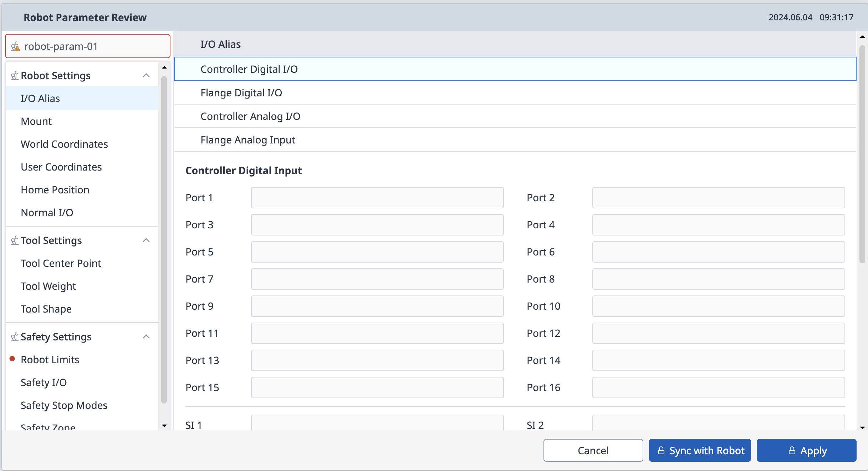Open Flange Analog Input row
This screenshot has height=471, width=868.
point(247,140)
